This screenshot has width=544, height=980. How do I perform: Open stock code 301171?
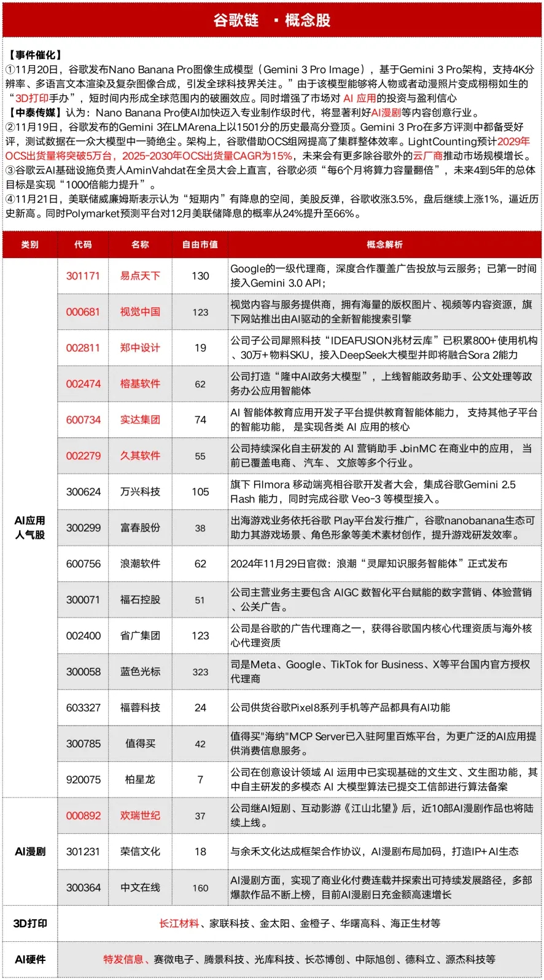coord(83,276)
